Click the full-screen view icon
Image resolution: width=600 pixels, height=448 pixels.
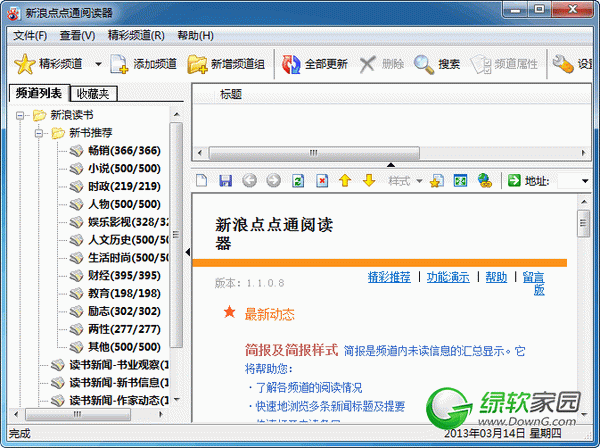point(460,180)
